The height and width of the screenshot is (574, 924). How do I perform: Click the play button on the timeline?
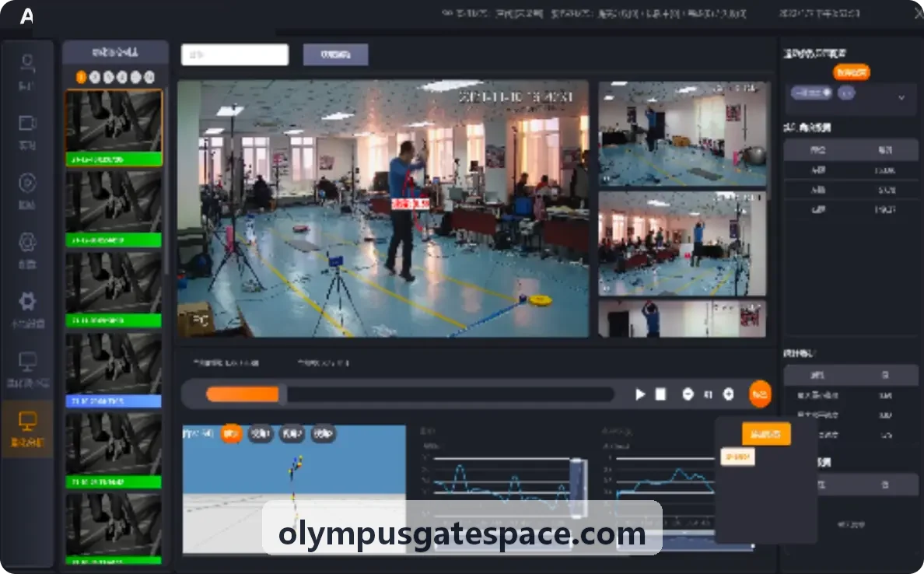pos(640,394)
